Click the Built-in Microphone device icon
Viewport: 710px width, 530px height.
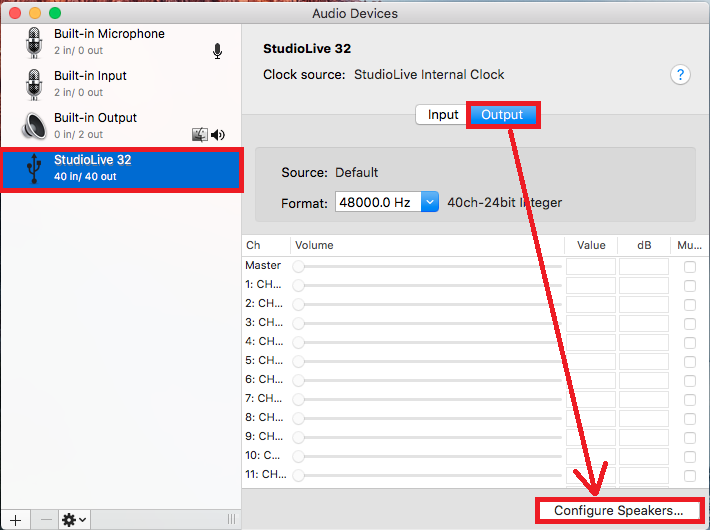point(34,43)
